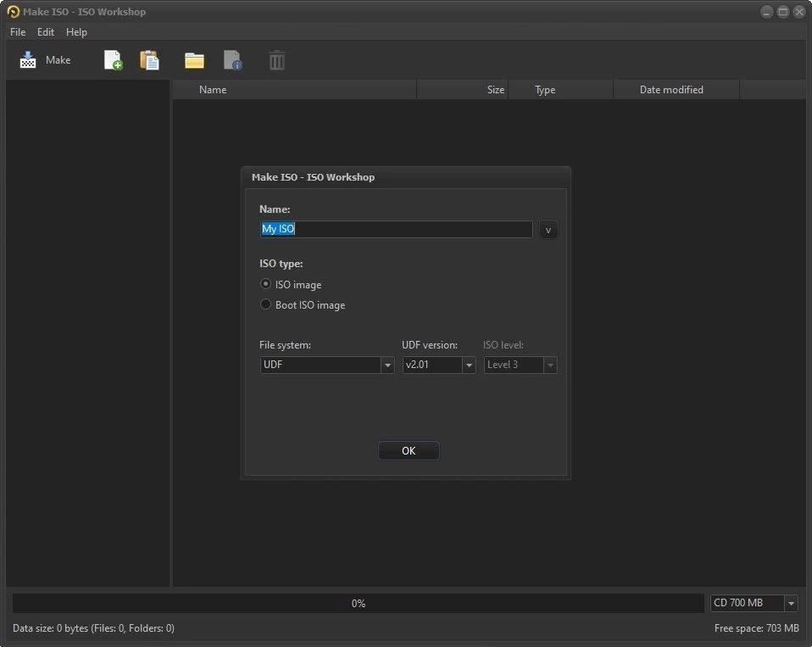Open the ISO level Level 3 dropdown
Screen dimensions: 812x647
pyautogui.click(x=520, y=365)
